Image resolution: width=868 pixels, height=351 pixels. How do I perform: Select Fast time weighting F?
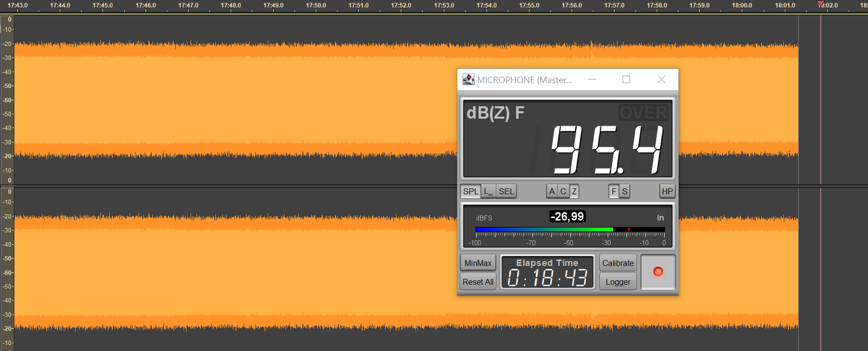(x=614, y=191)
